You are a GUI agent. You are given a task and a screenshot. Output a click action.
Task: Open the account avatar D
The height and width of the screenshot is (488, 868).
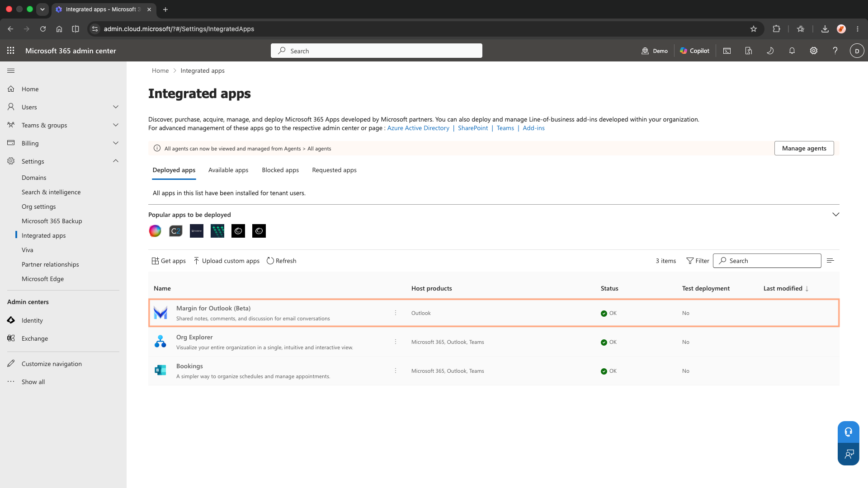[857, 51]
